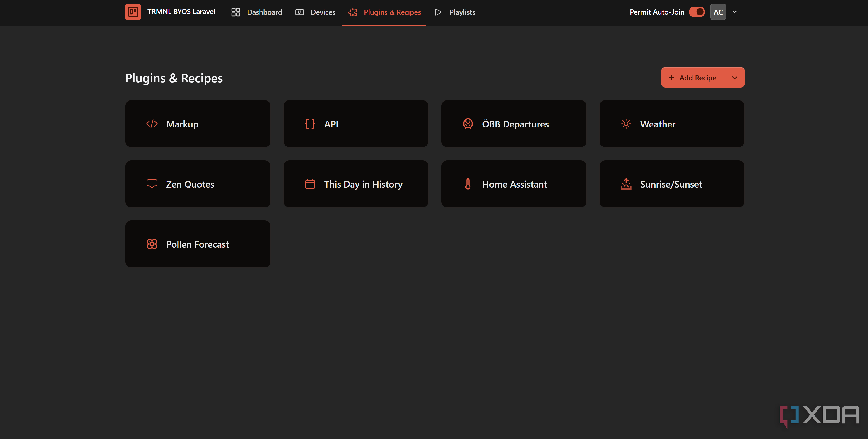Click the Dashboard grid icon
868x439 pixels.
pos(236,12)
